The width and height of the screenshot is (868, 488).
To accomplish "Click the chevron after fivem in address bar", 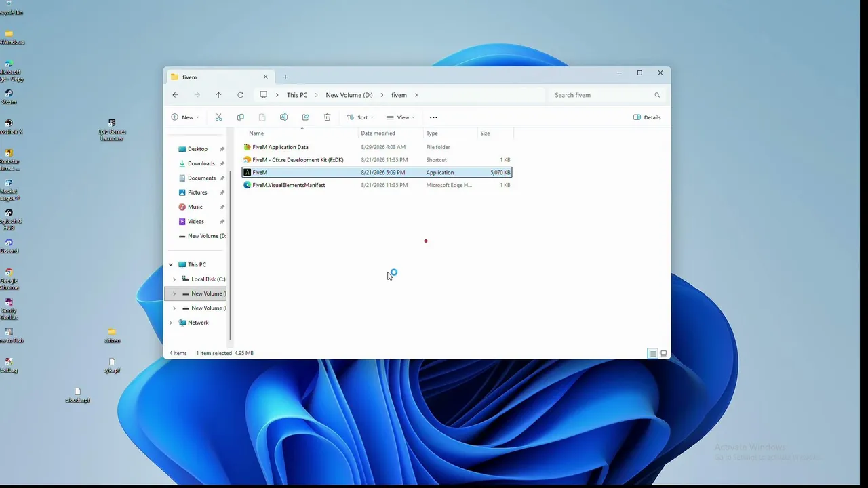I will [416, 95].
